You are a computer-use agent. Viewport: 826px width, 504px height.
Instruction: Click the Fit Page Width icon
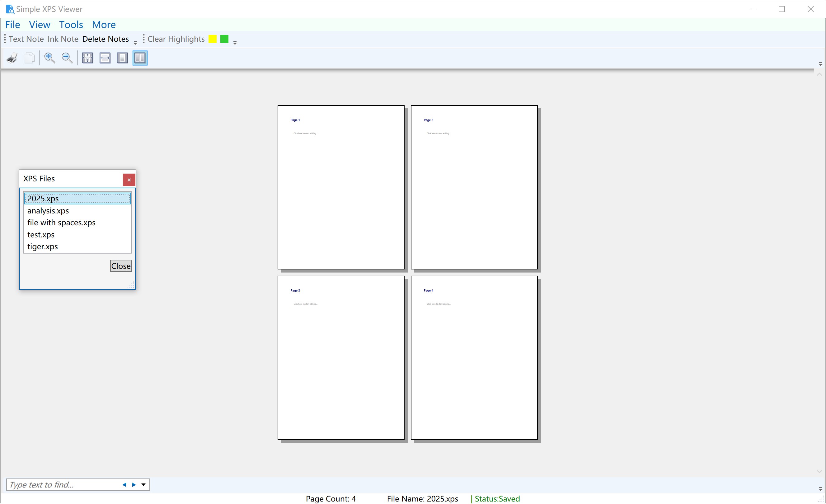click(x=105, y=58)
